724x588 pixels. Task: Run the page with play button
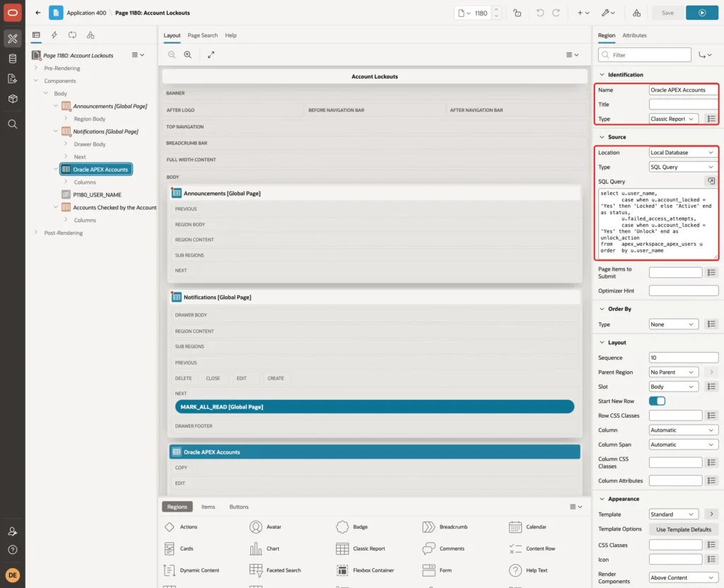(702, 13)
